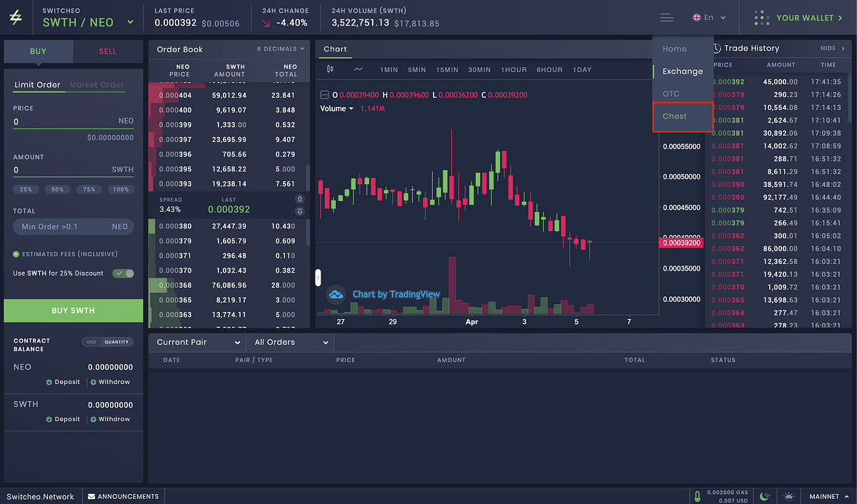Set chart interval to 15MIN
This screenshot has height=504, width=857.
(x=447, y=70)
